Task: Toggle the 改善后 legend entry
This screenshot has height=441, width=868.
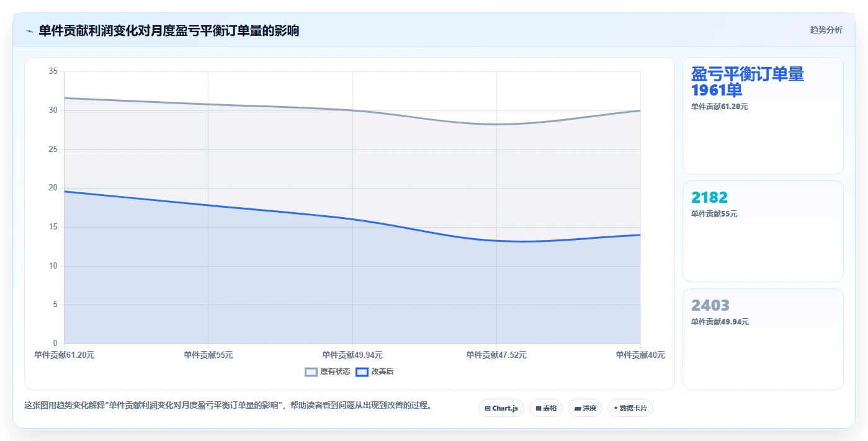Action: tap(375, 372)
